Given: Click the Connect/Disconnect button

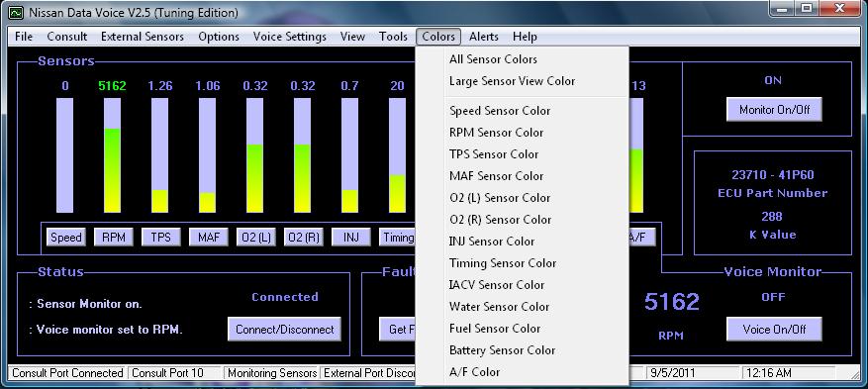Looking at the screenshot, I should tap(284, 330).
